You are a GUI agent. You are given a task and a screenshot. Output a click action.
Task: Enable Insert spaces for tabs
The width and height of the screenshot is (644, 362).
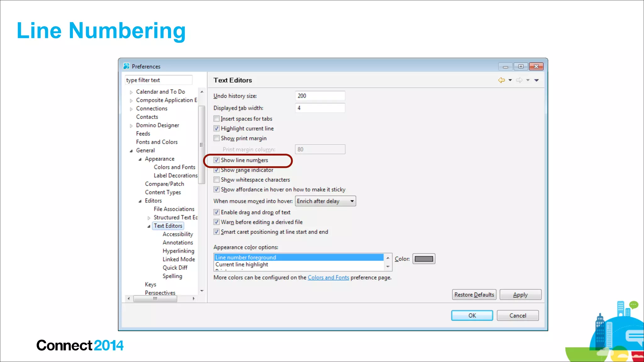pos(217,118)
